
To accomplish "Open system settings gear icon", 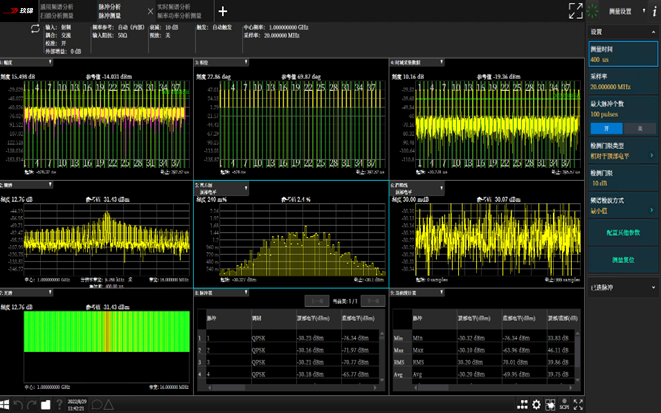I will [536, 405].
